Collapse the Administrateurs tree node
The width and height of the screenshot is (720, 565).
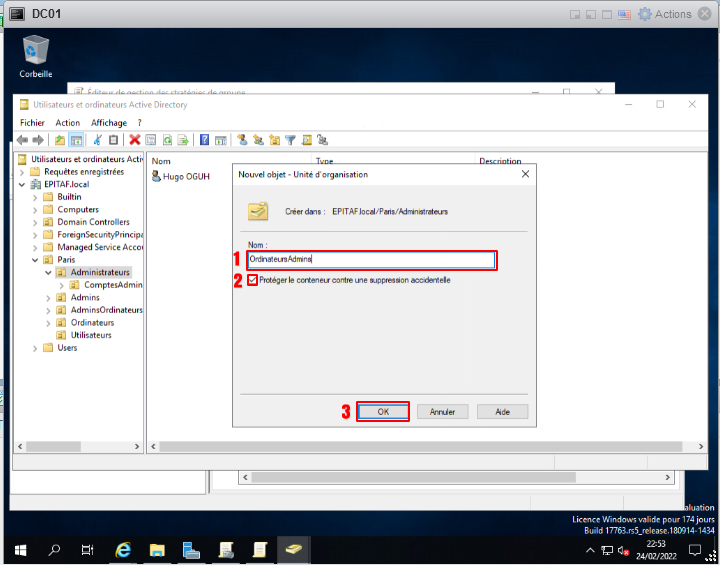point(48,272)
